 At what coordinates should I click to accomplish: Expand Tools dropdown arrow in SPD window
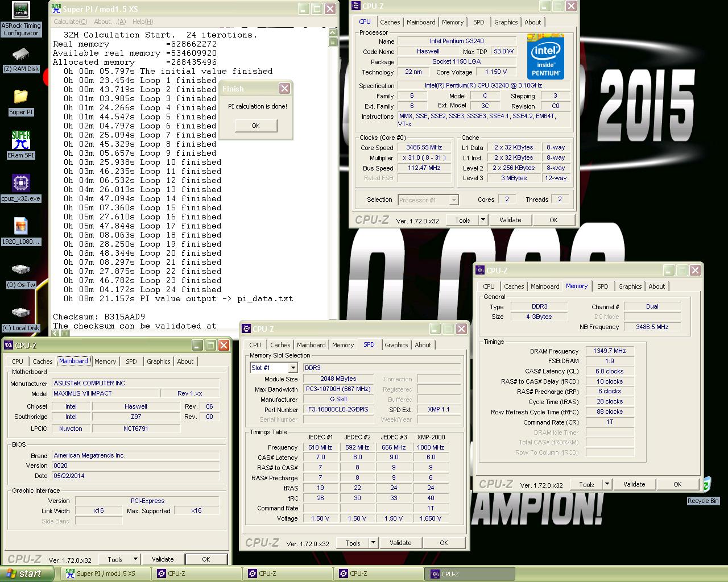click(x=373, y=543)
